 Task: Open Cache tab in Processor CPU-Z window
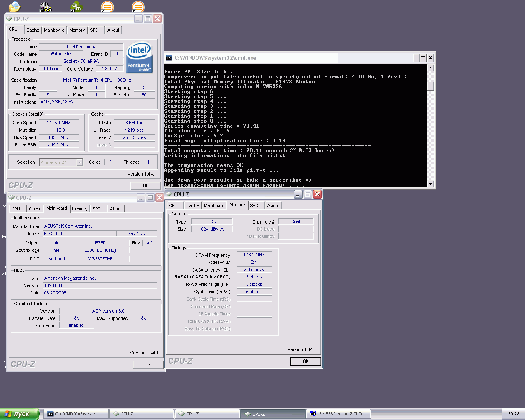point(33,30)
